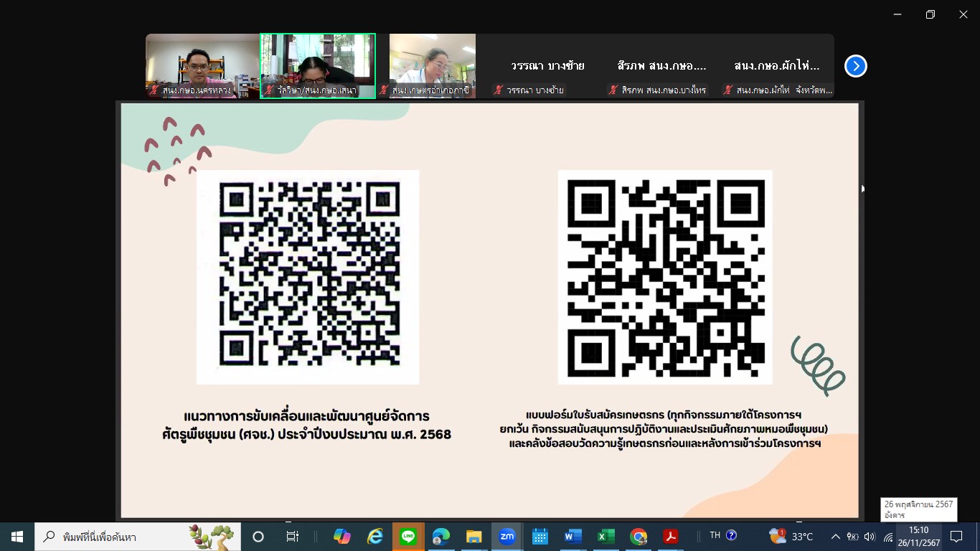Open the clock showing 15:10
The image size is (980, 551).
918,537
